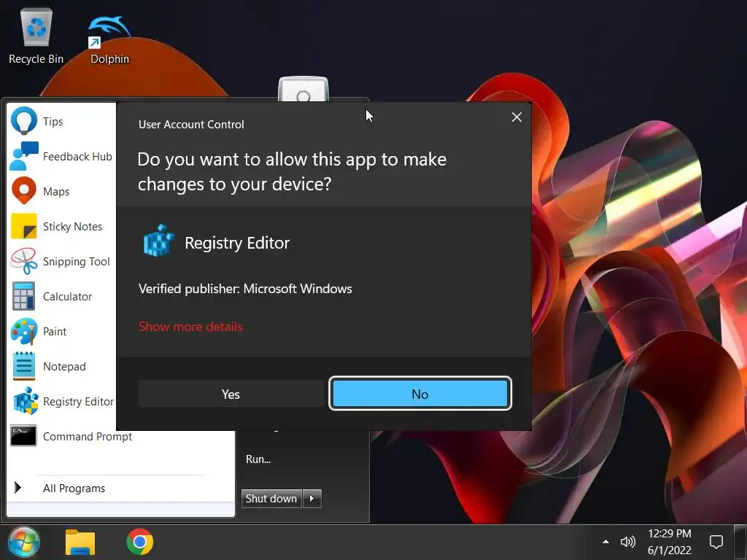Click the taskbar clock showing 12:29 PM
The height and width of the screenshot is (560, 747).
670,533
